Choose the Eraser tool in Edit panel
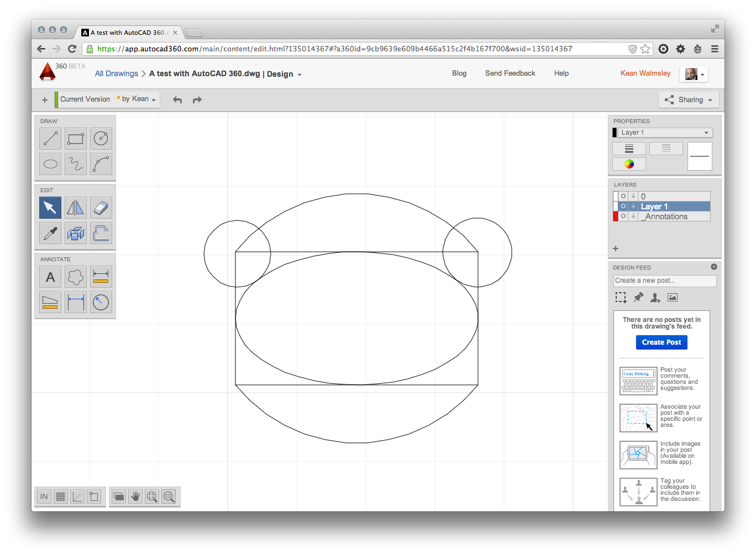The image size is (756, 555). coord(101,208)
